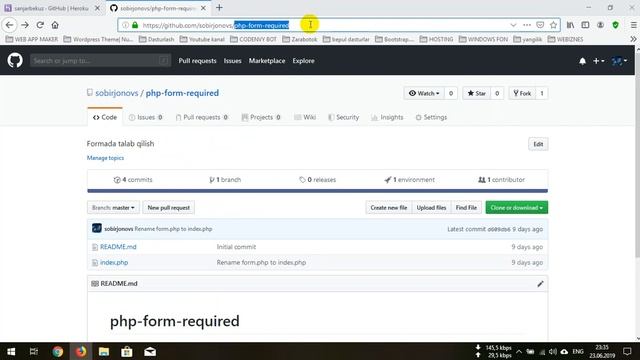Open Windows Start menu
This screenshot has height=360, width=640.
(11, 351)
